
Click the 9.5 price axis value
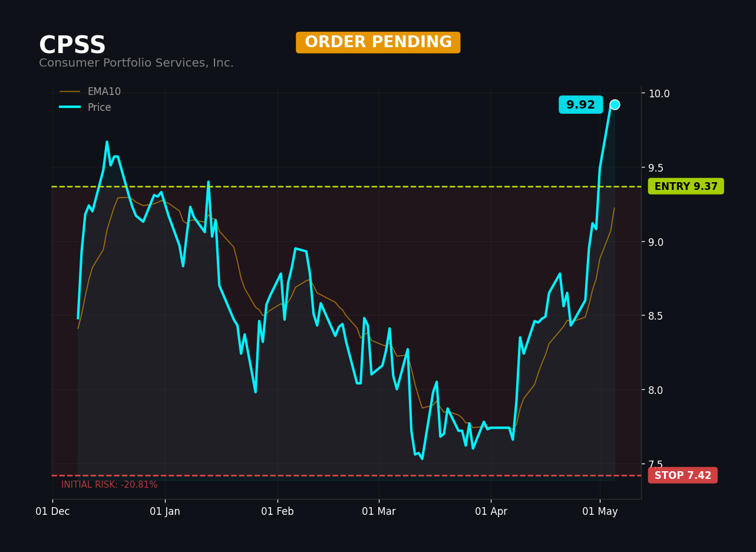[656, 167]
